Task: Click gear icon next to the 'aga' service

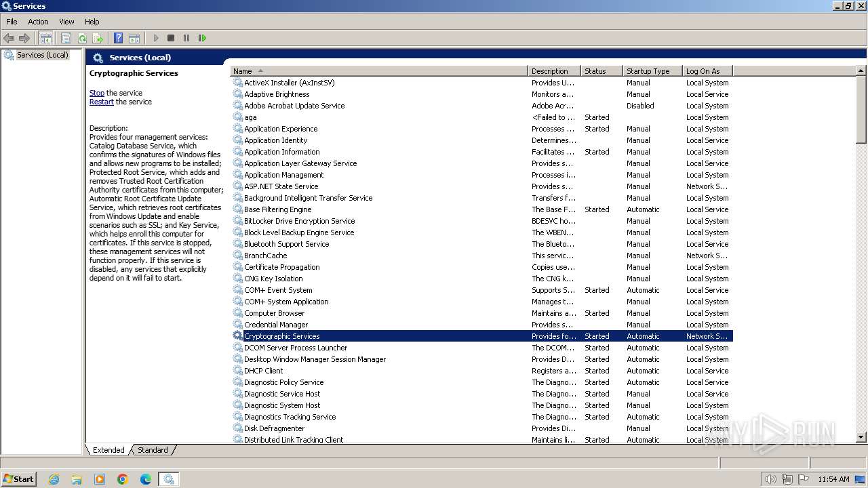Action: point(237,117)
